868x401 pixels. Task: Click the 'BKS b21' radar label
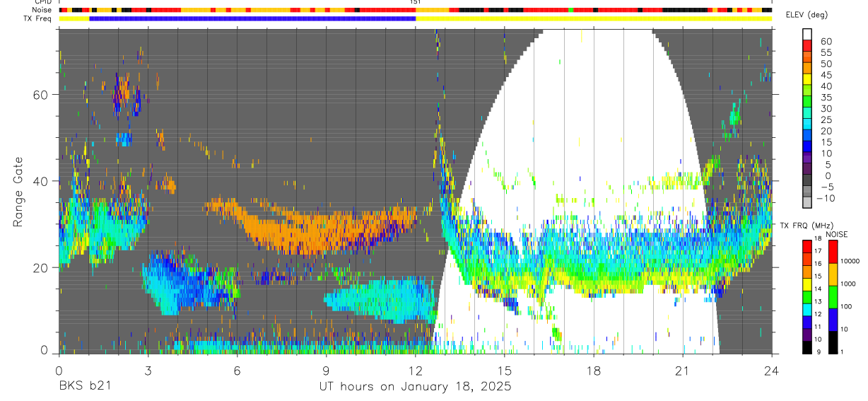click(84, 387)
